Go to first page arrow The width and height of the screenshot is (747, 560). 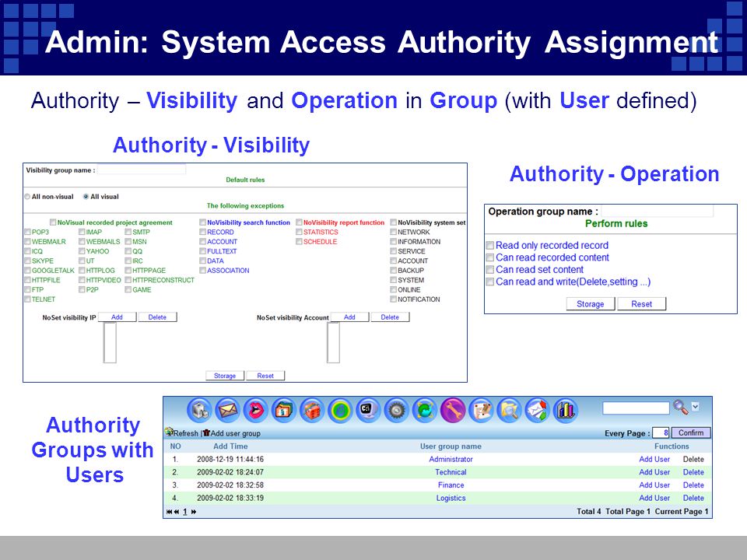(169, 512)
